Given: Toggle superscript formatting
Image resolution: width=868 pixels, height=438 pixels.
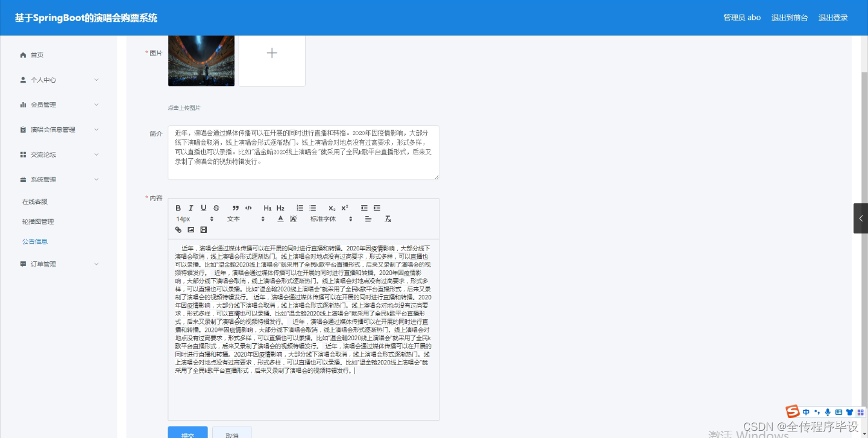Looking at the screenshot, I should 344,208.
